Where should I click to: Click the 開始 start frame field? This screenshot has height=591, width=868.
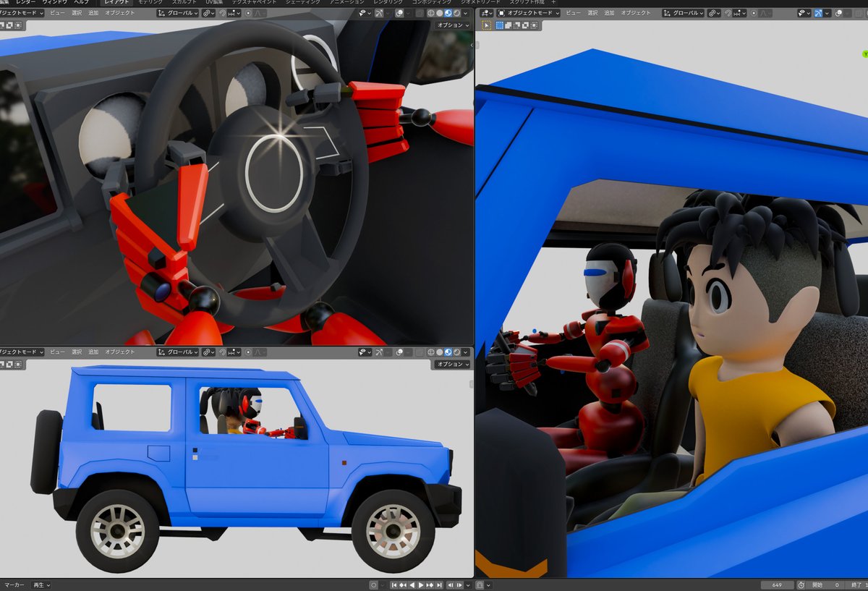click(824, 584)
